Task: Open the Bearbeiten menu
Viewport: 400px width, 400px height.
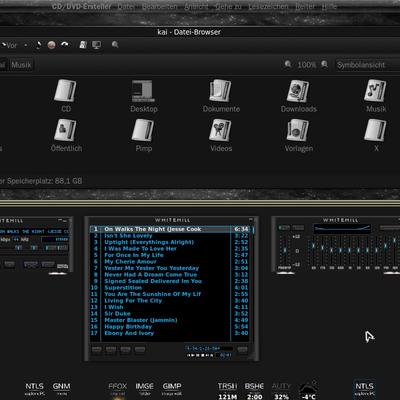Action: [160, 6]
